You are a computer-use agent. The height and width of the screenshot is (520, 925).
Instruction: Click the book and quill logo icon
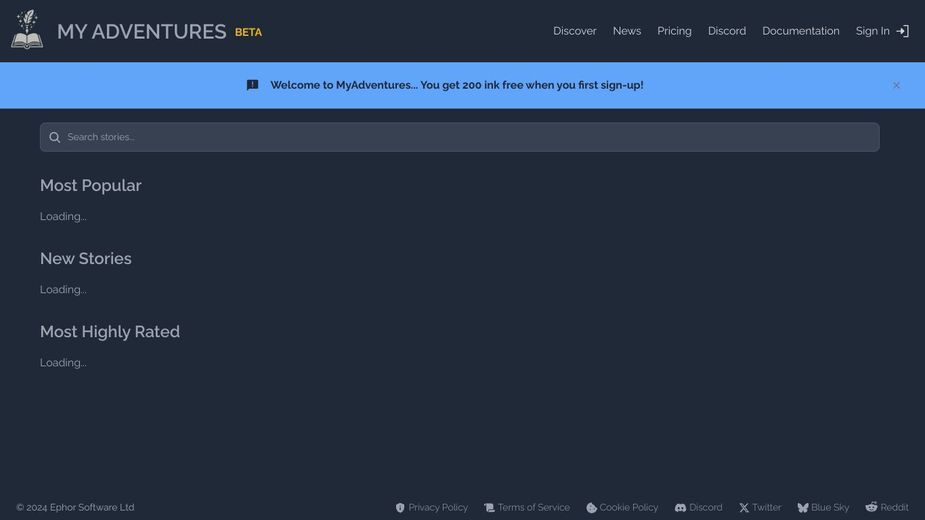27,30
